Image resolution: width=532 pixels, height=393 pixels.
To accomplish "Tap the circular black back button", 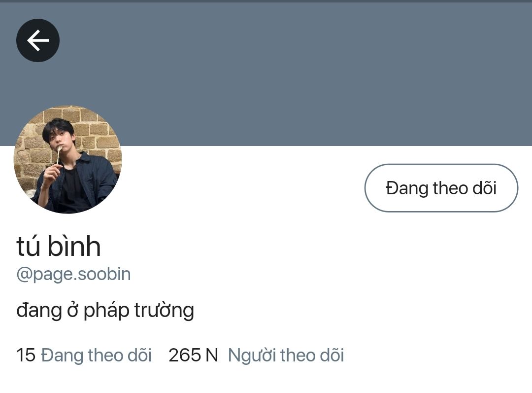I will 38,40.
